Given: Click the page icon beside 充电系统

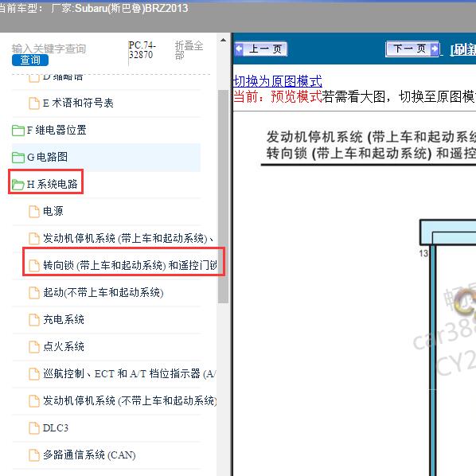Looking at the screenshot, I should tap(34, 320).
